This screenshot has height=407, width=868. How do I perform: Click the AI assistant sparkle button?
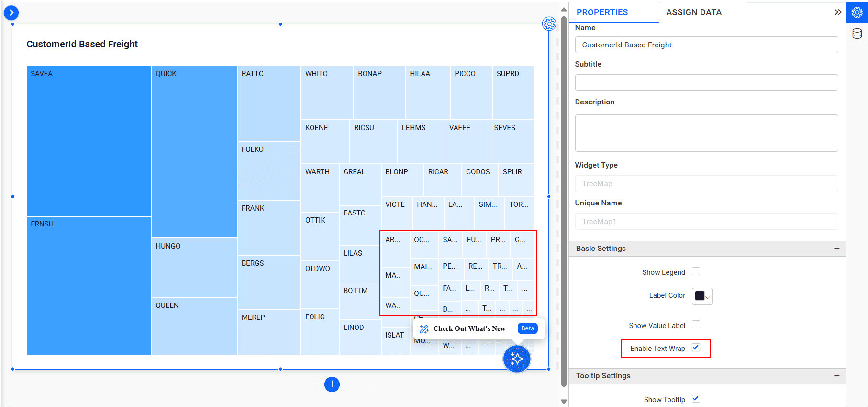pyautogui.click(x=517, y=359)
